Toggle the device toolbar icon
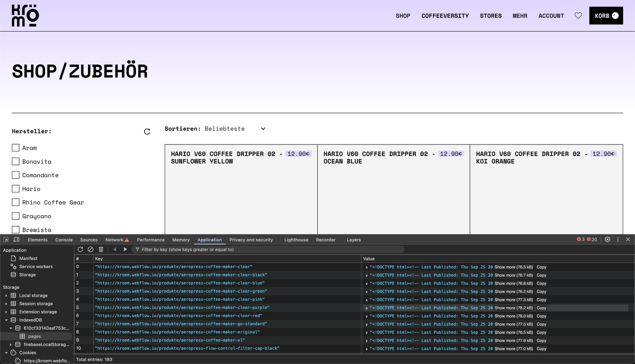 (16, 239)
